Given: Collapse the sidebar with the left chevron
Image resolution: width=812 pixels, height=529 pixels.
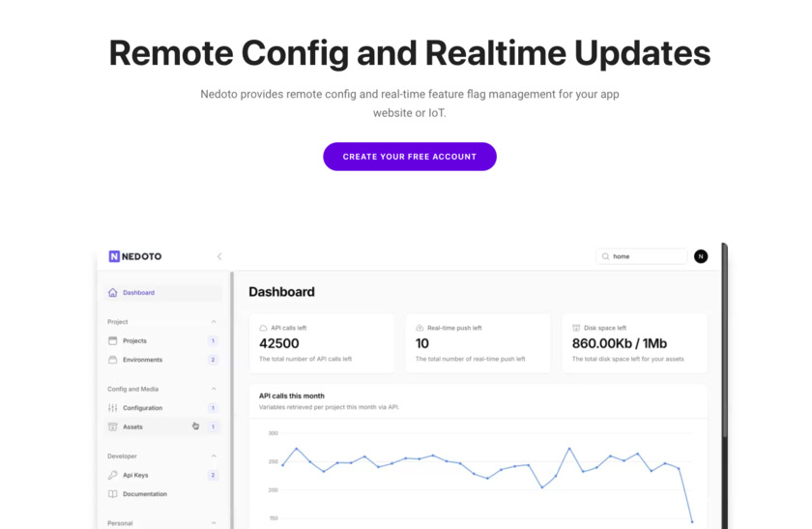Looking at the screenshot, I should [219, 256].
